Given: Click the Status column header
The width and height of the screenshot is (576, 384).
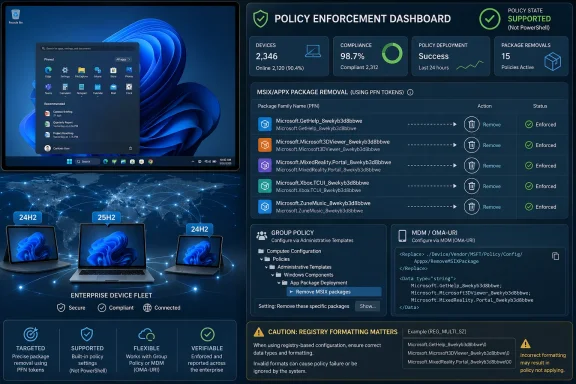Looking at the screenshot, I should (540, 106).
